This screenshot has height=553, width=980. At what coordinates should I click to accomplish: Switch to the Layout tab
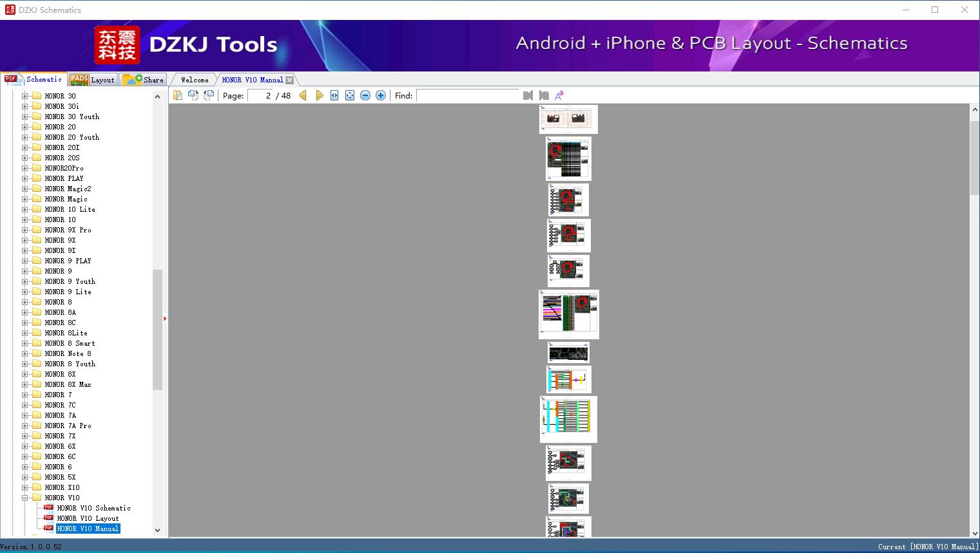[x=93, y=80]
